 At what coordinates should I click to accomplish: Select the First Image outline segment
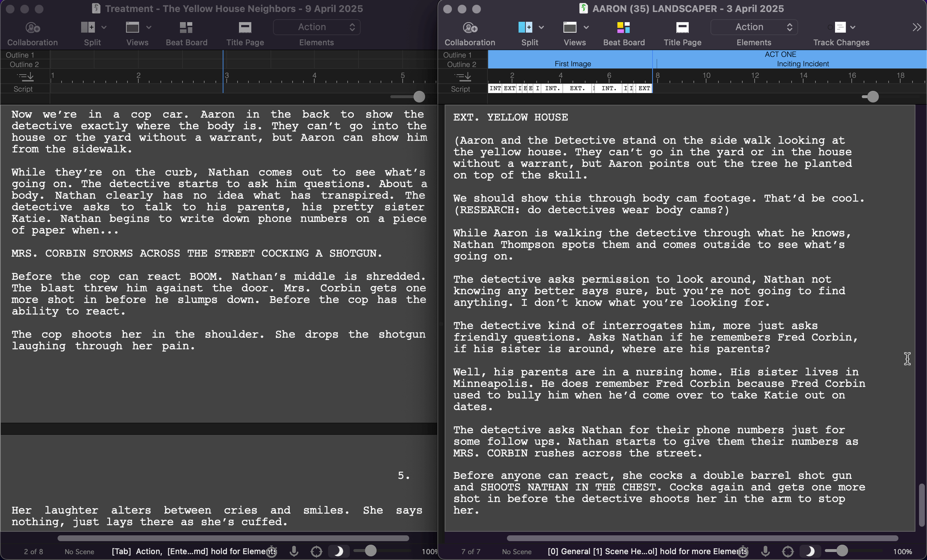pyautogui.click(x=572, y=64)
